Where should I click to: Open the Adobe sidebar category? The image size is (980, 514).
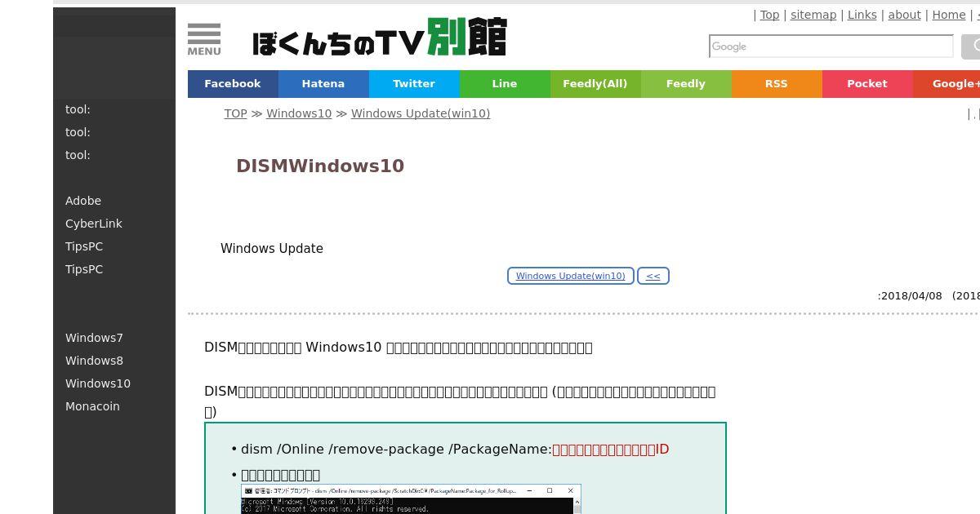83,201
